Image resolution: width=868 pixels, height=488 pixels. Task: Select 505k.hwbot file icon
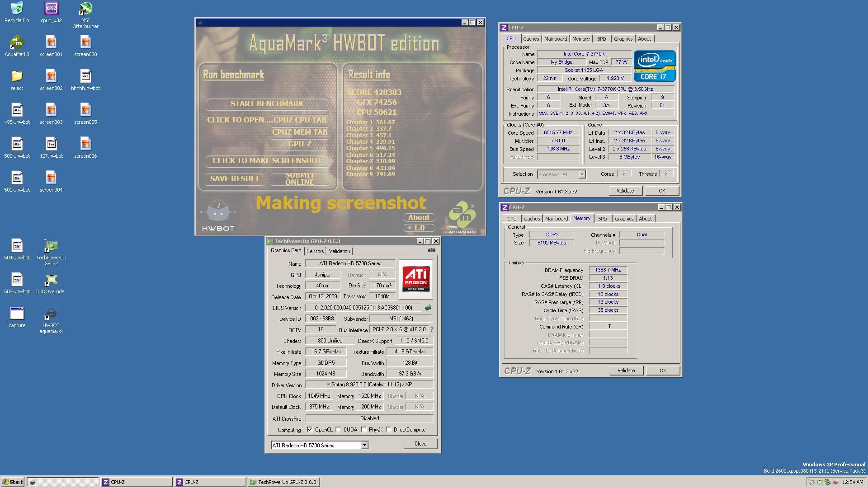coord(17,283)
